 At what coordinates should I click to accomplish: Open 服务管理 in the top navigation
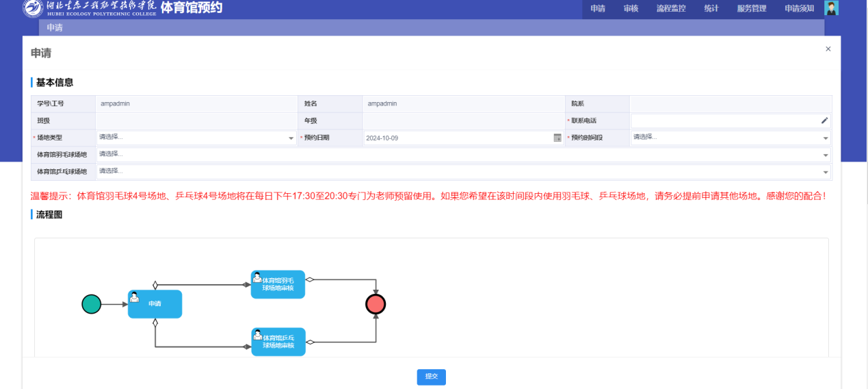(751, 9)
